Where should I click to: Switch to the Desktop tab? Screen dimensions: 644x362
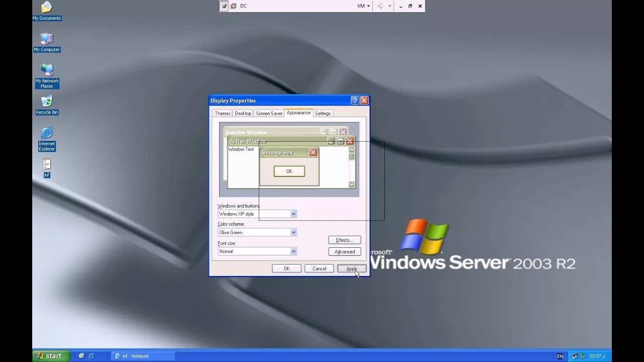click(x=243, y=114)
